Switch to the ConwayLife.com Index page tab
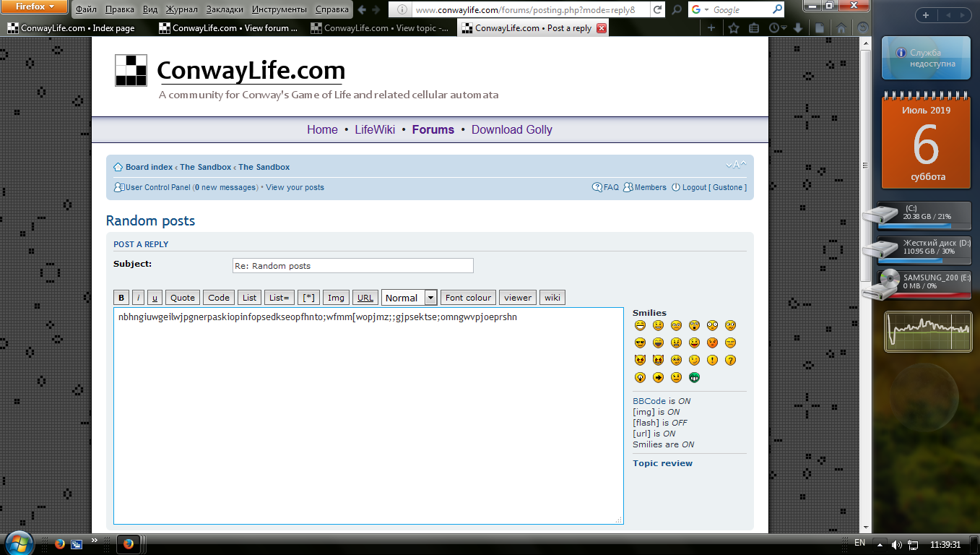Viewport: 980px width, 555px height. point(77,28)
